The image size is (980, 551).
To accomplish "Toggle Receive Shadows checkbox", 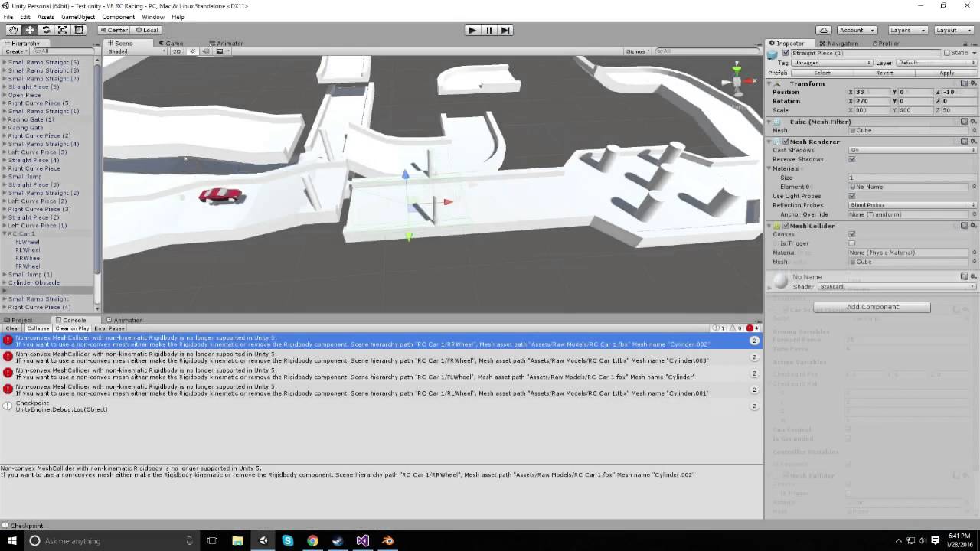I will click(x=852, y=159).
